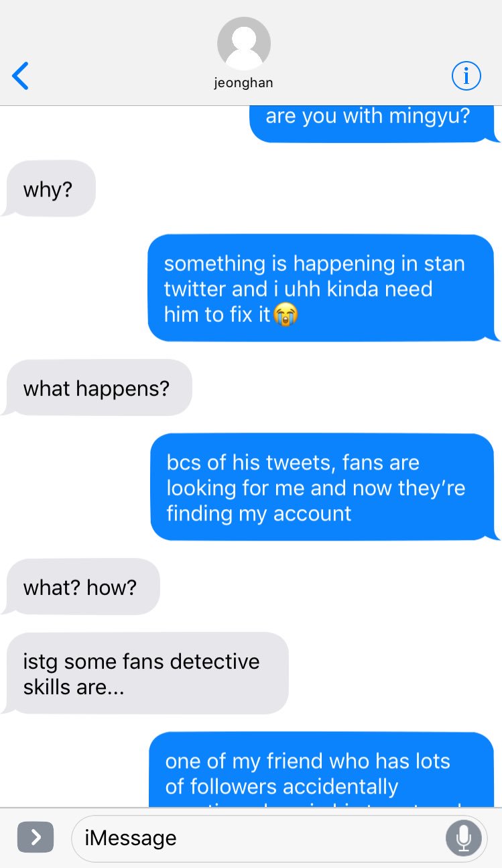Image resolution: width=502 pixels, height=868 pixels.
Task: Select the "why?" gray message bubble
Action: pyautogui.click(x=50, y=189)
